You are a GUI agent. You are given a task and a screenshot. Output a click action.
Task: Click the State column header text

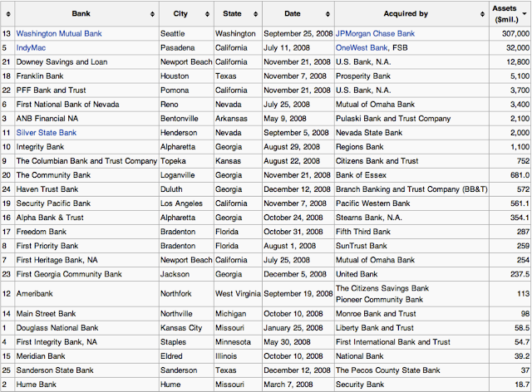tap(232, 13)
